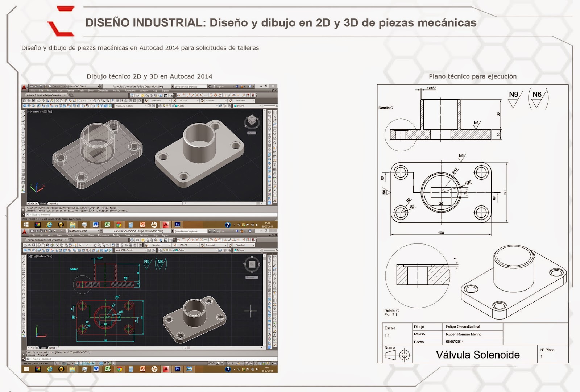Open the Layer Properties Manager icon
This screenshot has height=392, width=580.
[160, 105]
